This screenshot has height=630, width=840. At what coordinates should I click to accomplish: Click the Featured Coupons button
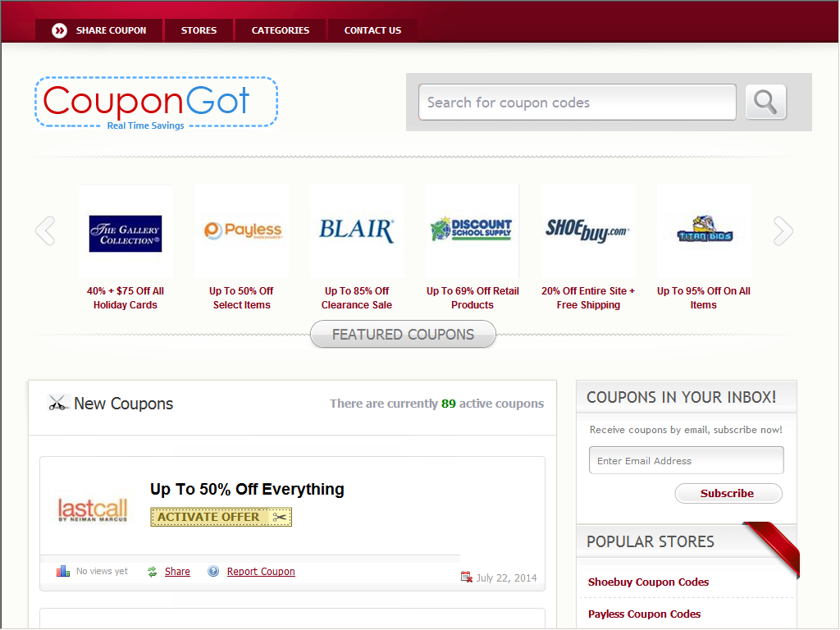tap(403, 335)
